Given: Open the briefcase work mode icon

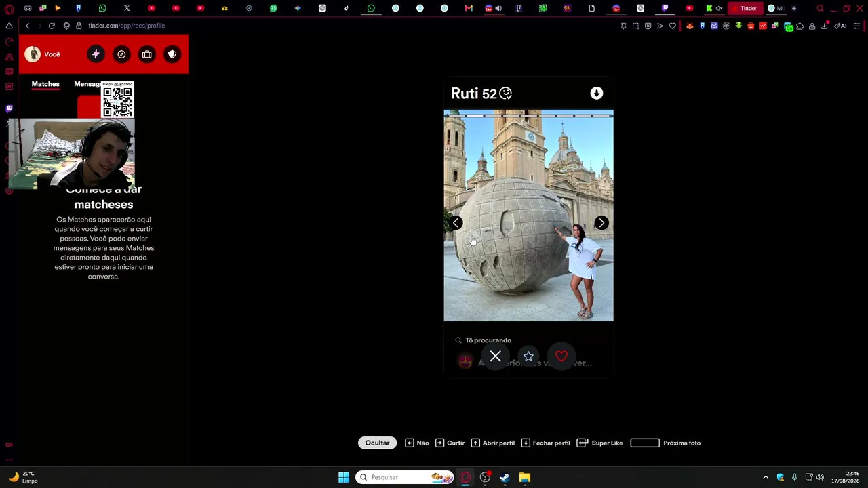Looking at the screenshot, I should point(146,54).
